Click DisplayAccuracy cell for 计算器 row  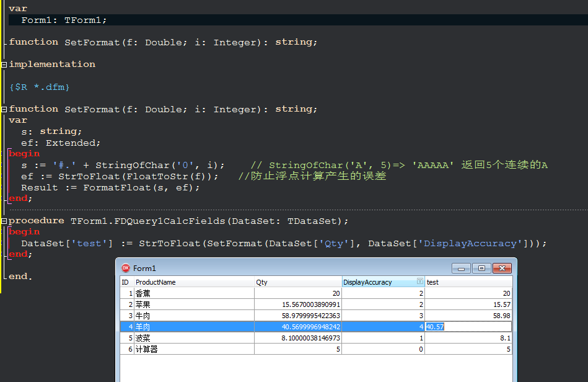pos(384,349)
